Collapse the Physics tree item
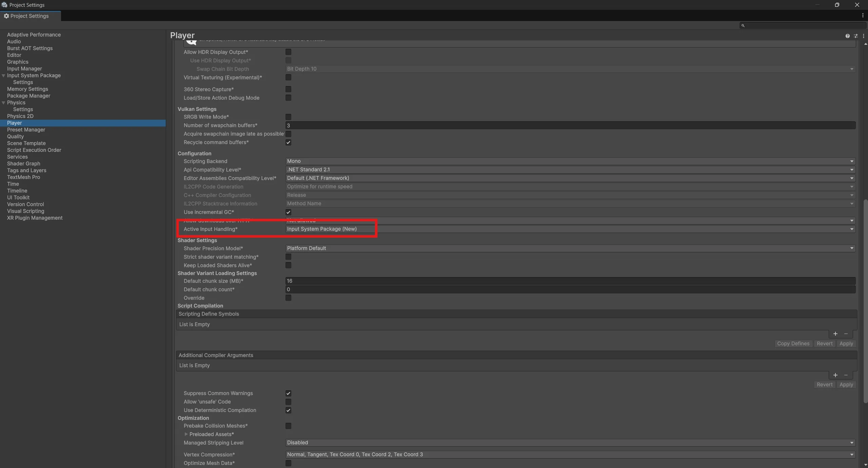Image resolution: width=868 pixels, height=468 pixels. pyautogui.click(x=3, y=103)
